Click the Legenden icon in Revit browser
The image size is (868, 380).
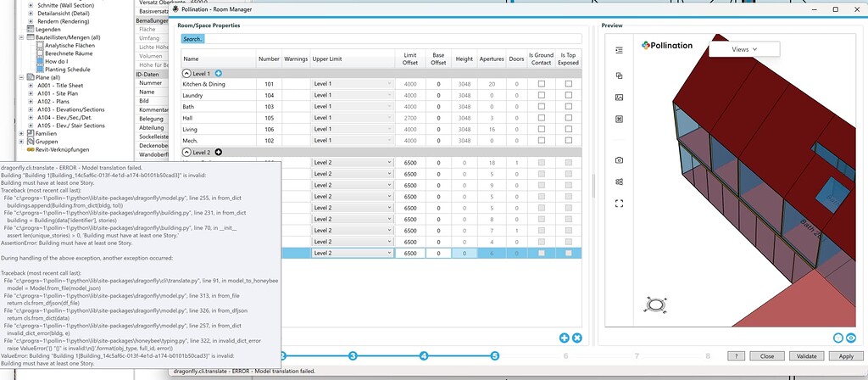pos(31,30)
